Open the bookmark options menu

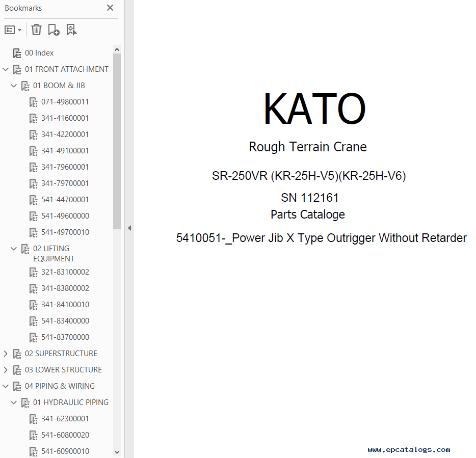coord(13,30)
